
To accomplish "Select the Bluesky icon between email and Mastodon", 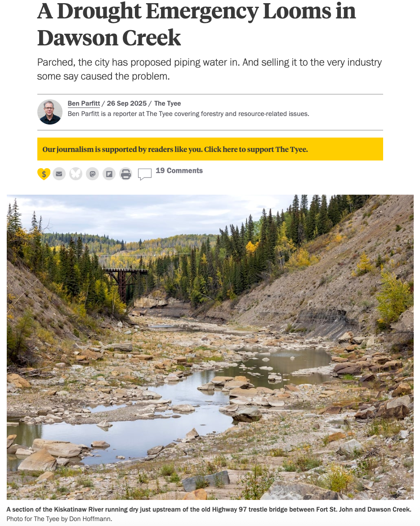I will [76, 174].
